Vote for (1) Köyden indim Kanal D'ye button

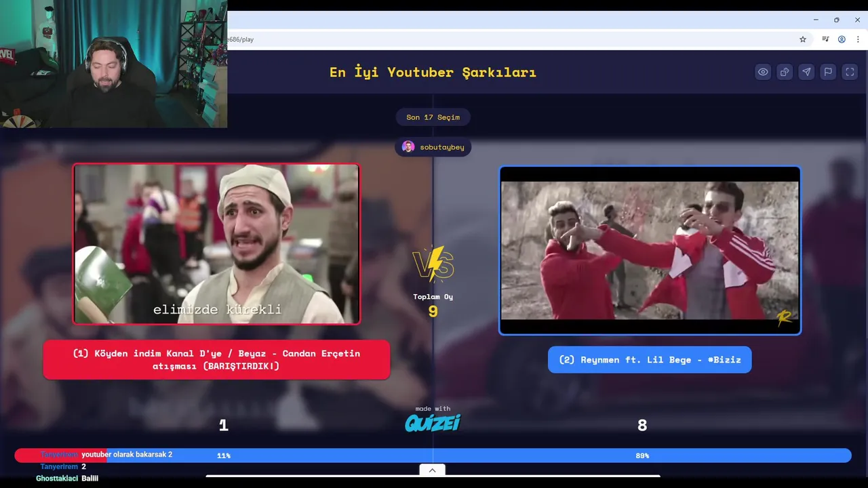point(216,359)
